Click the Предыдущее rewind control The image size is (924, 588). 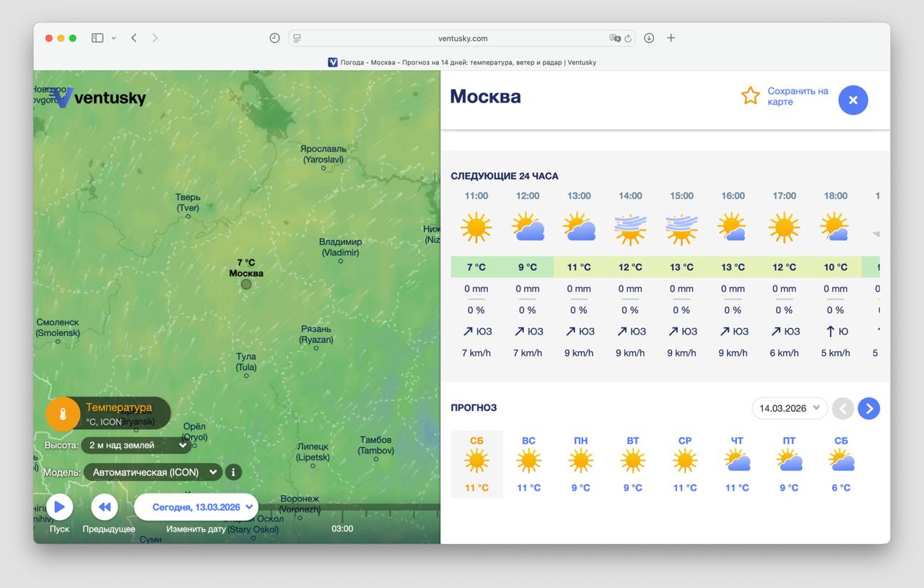coord(104,507)
